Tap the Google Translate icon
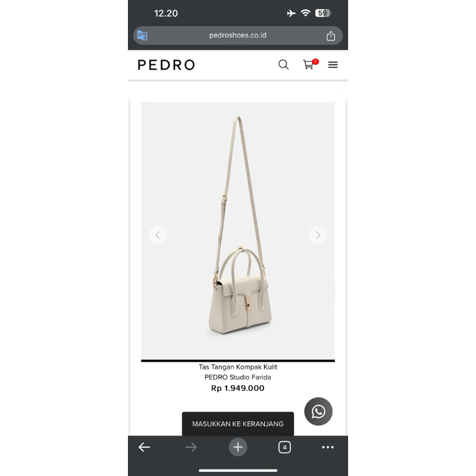 142,36
